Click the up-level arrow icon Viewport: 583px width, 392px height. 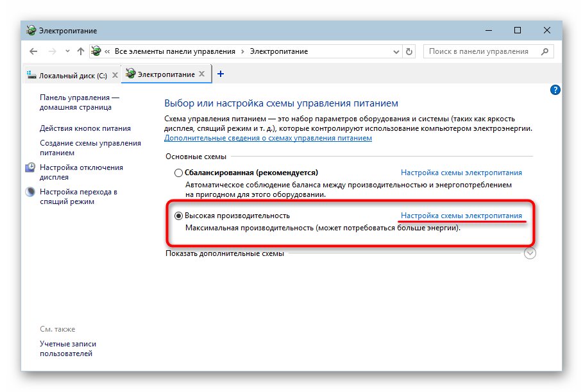click(x=80, y=51)
